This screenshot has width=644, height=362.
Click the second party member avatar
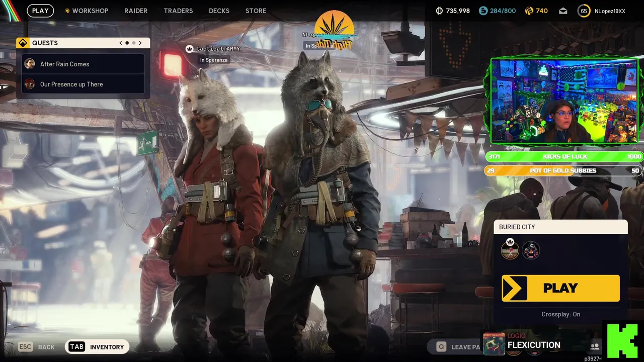[531, 250]
